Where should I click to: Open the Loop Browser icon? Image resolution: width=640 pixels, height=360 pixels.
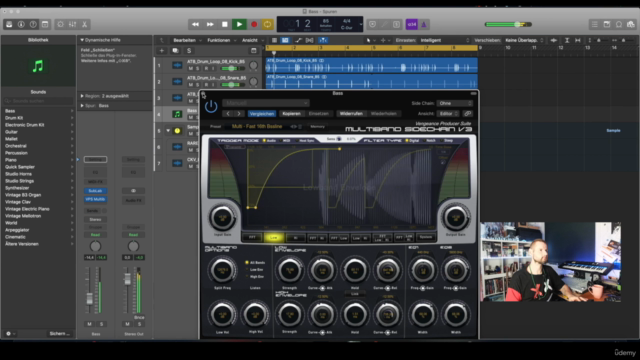[x=619, y=24]
